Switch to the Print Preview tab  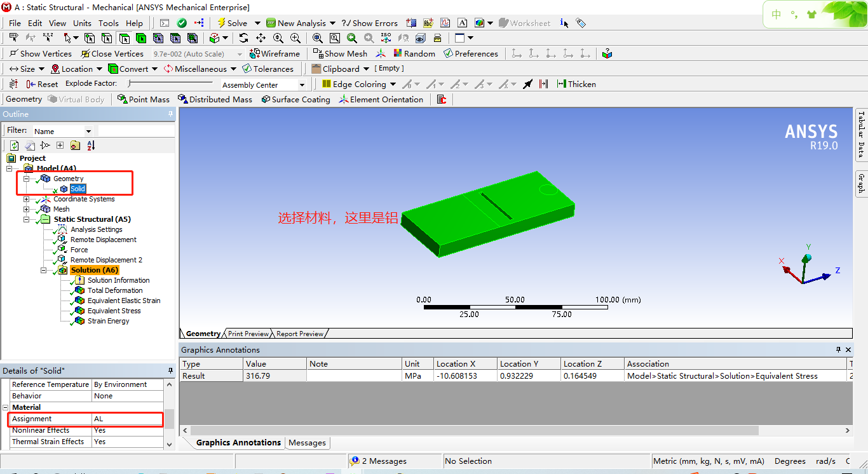[248, 333]
